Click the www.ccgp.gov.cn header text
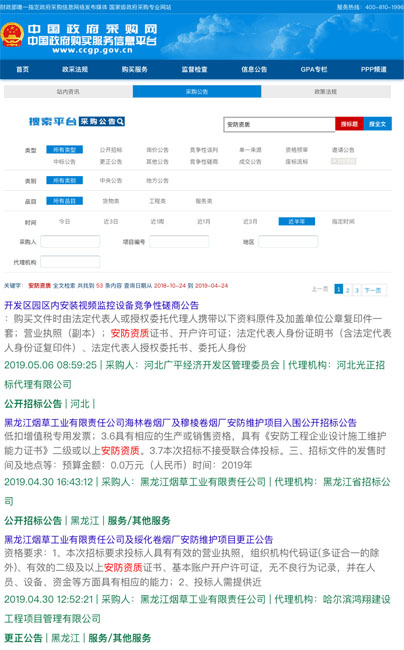This screenshot has width=404, height=650. click(92, 50)
